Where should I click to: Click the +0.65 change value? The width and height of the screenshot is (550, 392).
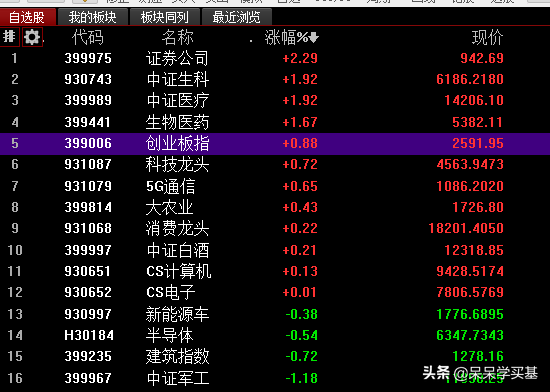tap(300, 186)
